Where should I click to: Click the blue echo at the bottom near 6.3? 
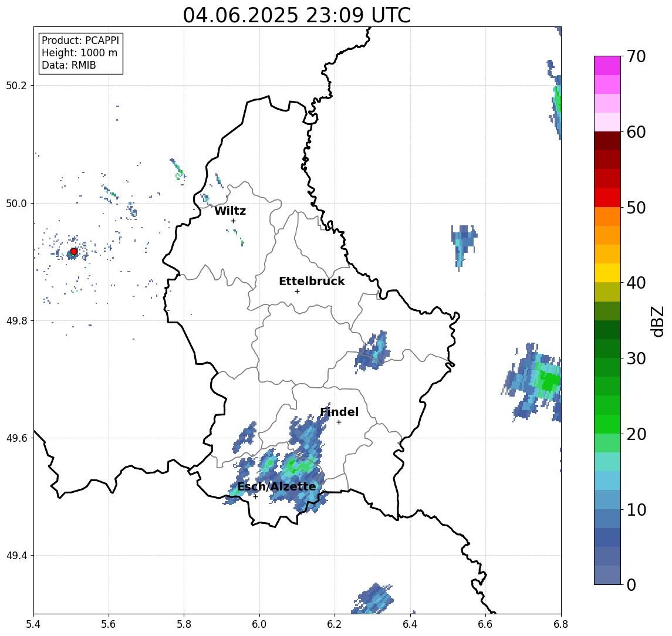pyautogui.click(x=373, y=599)
